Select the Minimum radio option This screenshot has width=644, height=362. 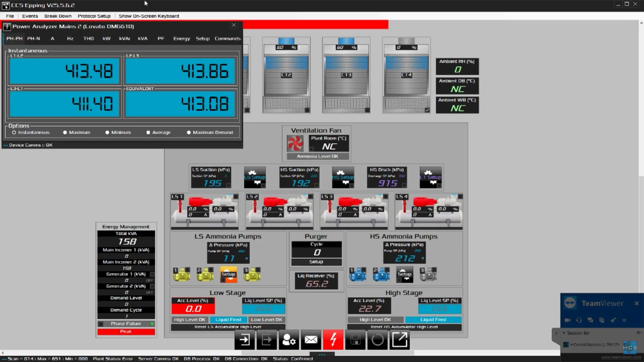(x=107, y=133)
